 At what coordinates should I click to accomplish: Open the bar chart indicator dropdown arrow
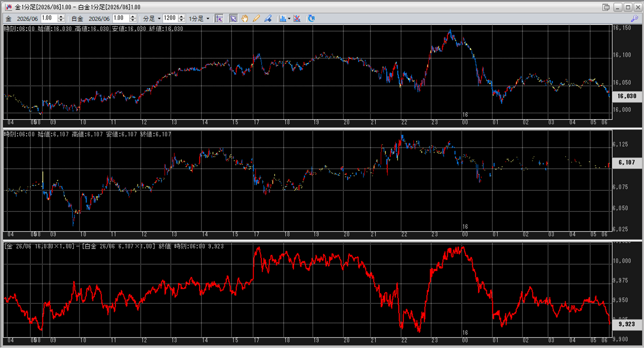[289, 19]
